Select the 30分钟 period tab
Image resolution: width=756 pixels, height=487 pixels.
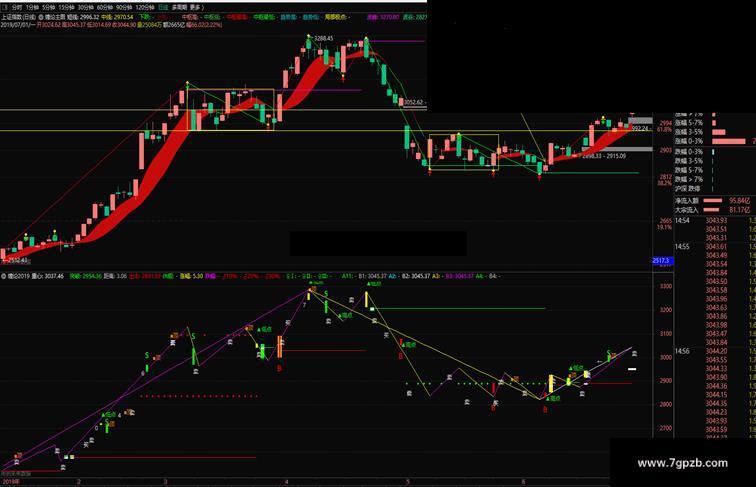(x=86, y=8)
